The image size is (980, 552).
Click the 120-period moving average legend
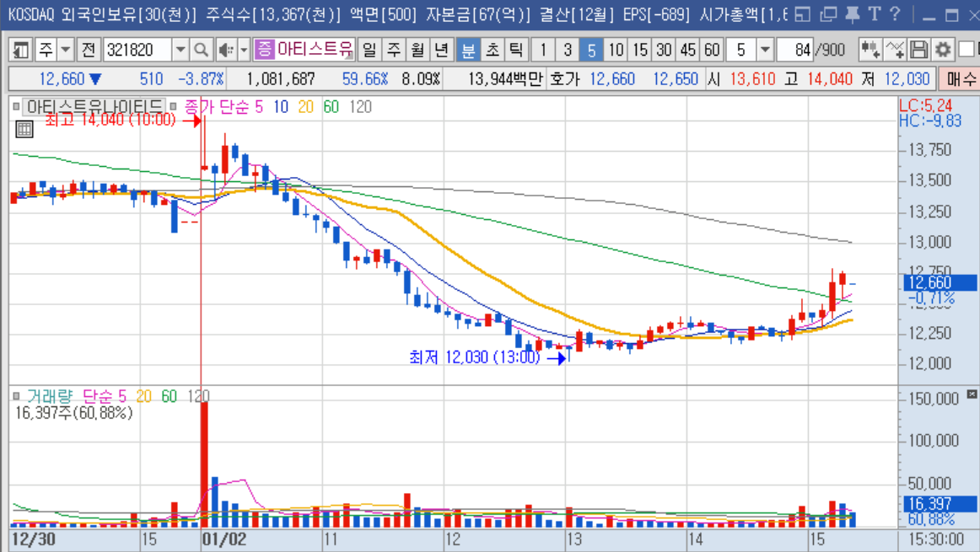pos(361,107)
